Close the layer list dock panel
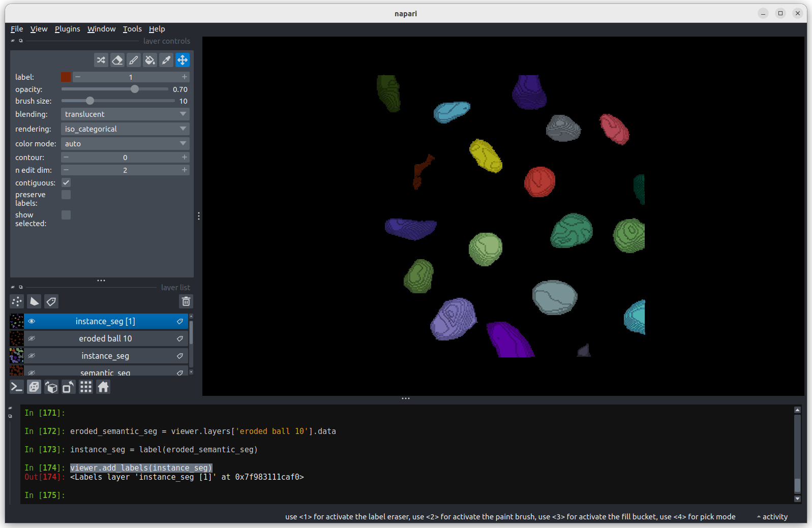This screenshot has width=812, height=528. pos(13,287)
